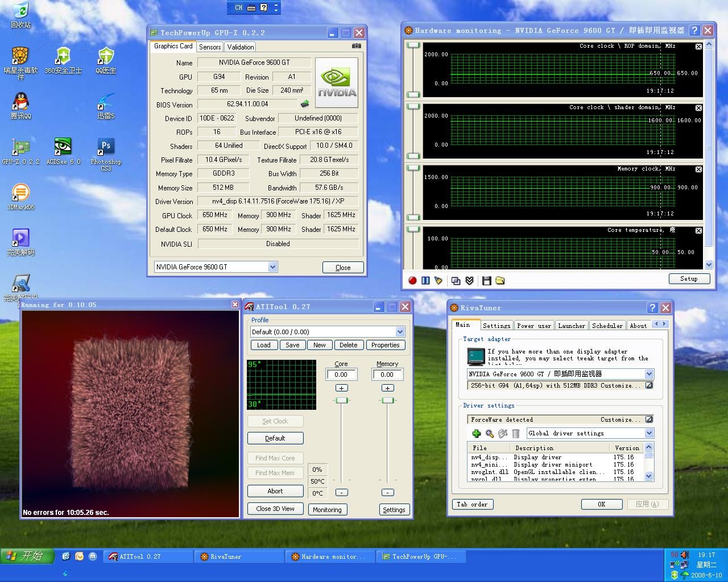Expand the Global driver settings dropdown
The image size is (728, 582).
point(649,433)
